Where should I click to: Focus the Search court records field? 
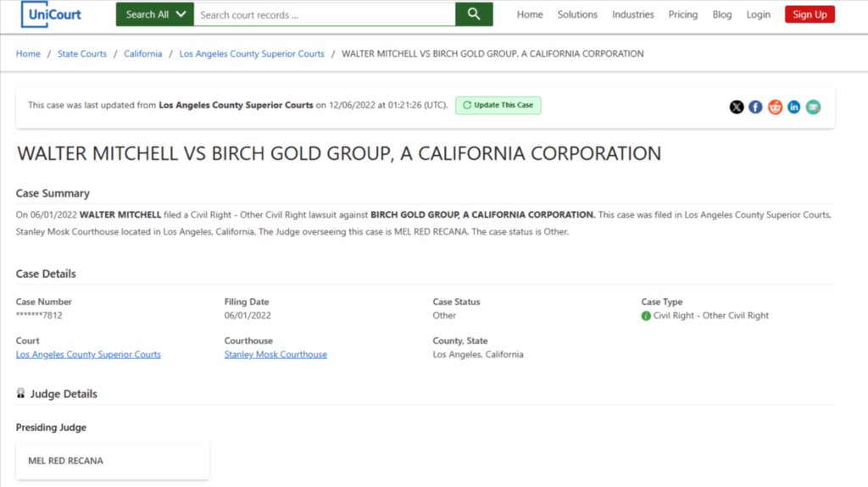[x=325, y=14]
